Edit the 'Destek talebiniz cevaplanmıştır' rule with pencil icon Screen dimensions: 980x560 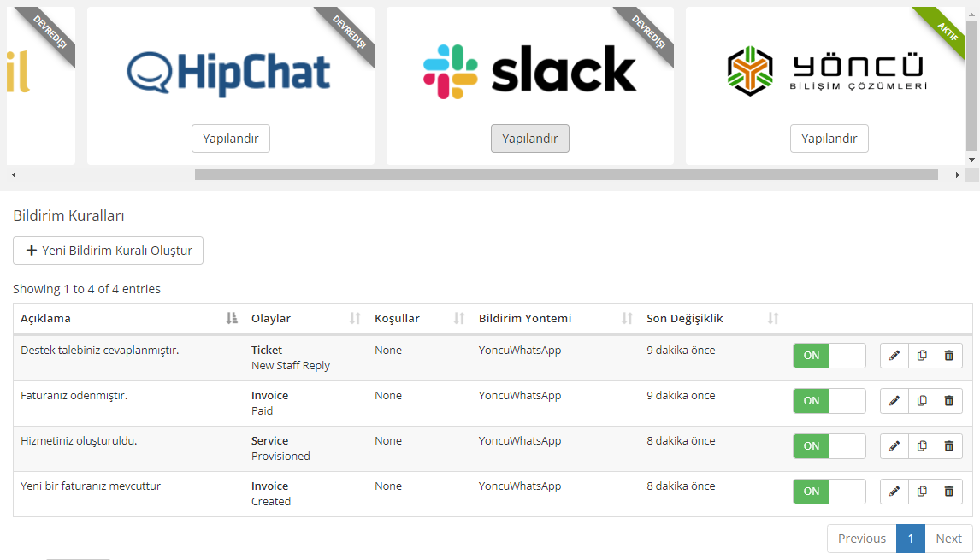[894, 356]
